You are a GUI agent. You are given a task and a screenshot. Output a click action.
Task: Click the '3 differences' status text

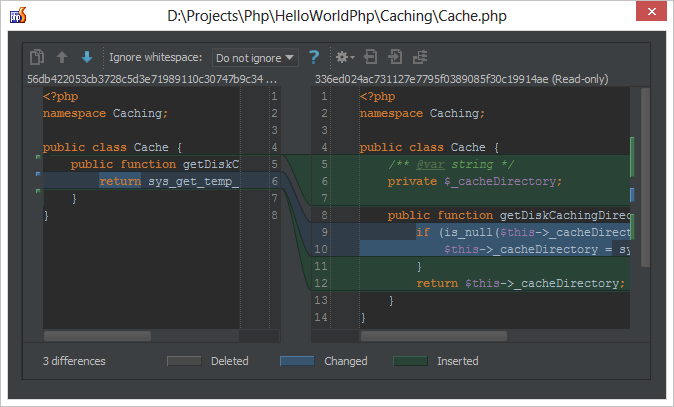pos(74,361)
